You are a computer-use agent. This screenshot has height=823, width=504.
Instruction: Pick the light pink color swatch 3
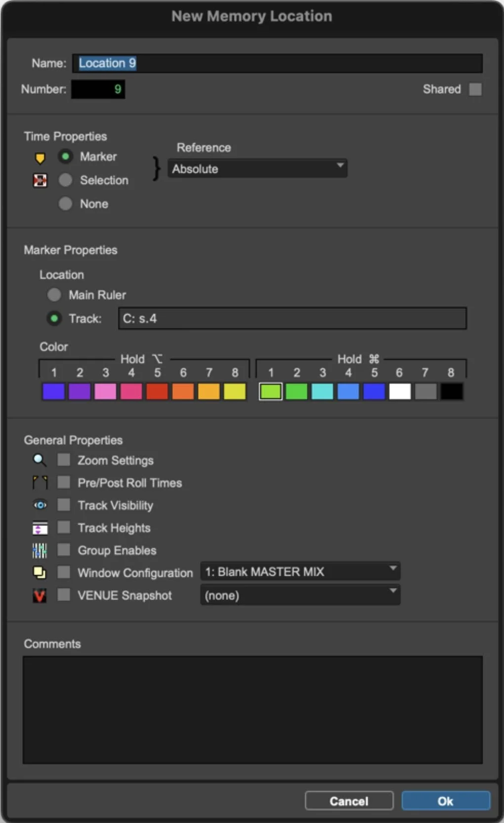click(x=105, y=392)
